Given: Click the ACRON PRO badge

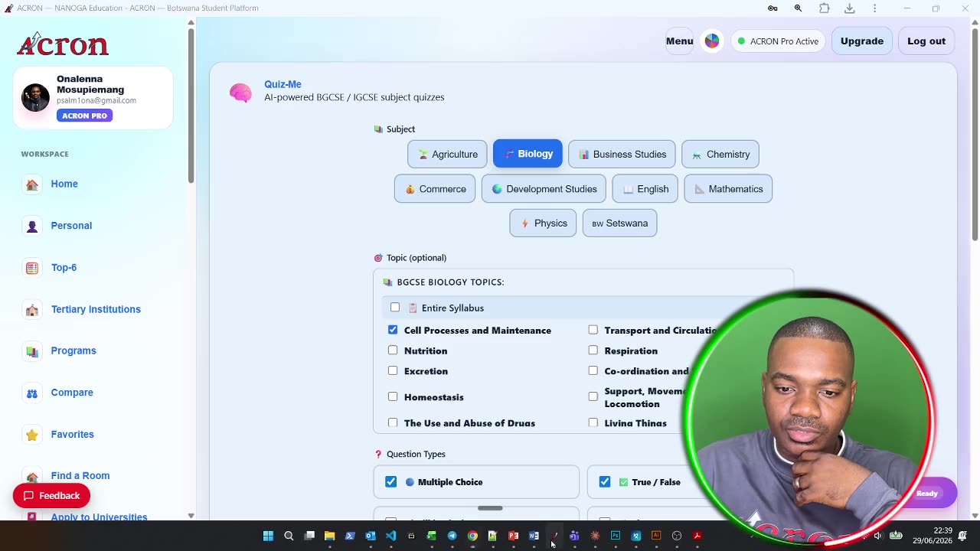Looking at the screenshot, I should coord(84,116).
